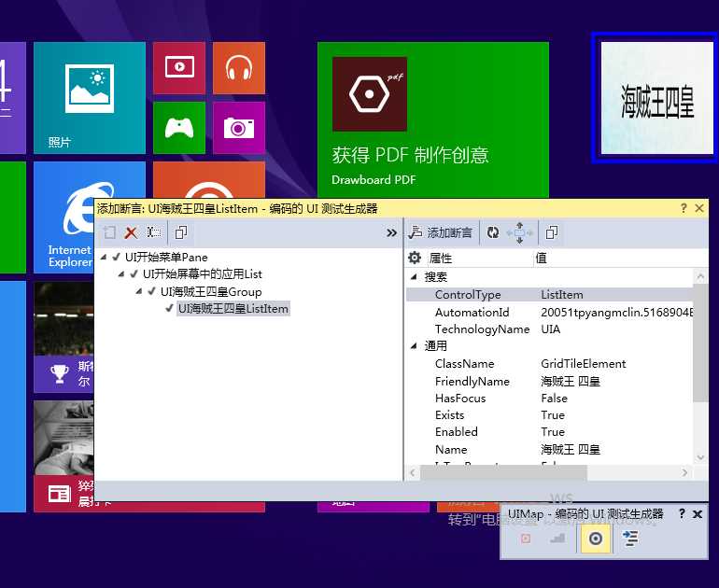The image size is (719, 588).
Task: Select the FriendlyName property
Action: tap(472, 381)
